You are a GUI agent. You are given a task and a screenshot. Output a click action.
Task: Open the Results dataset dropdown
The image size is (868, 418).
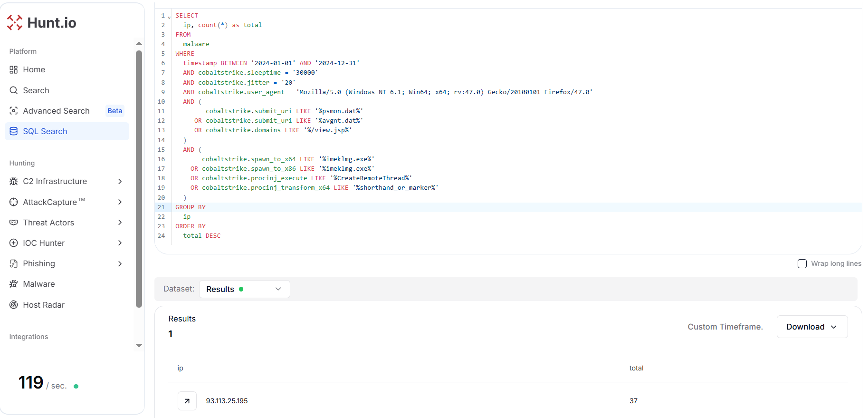244,289
